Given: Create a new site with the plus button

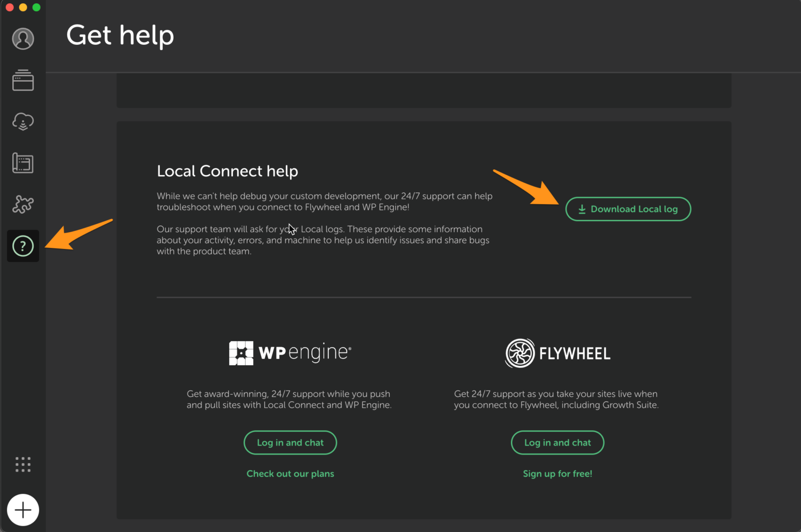Looking at the screenshot, I should pyautogui.click(x=22, y=510).
